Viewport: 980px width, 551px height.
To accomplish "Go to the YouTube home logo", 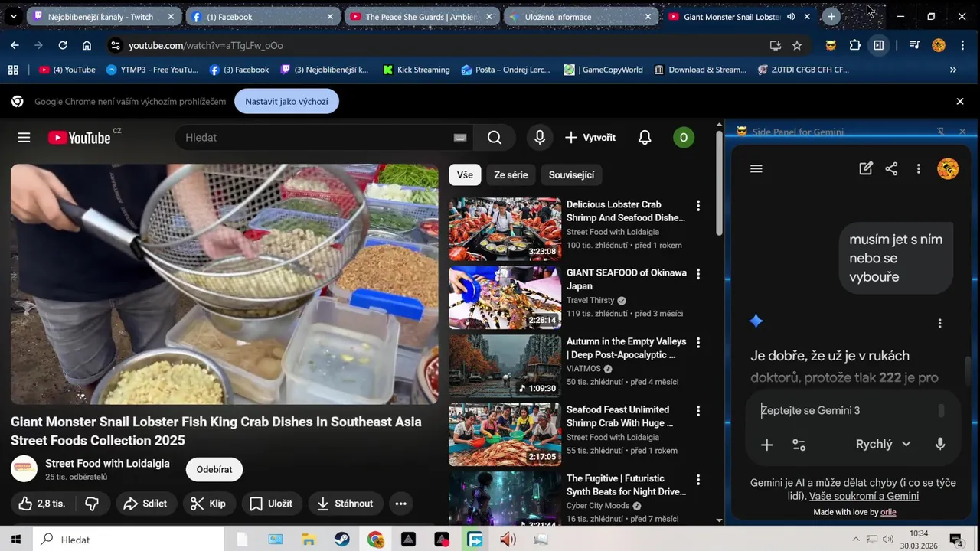I will point(80,138).
